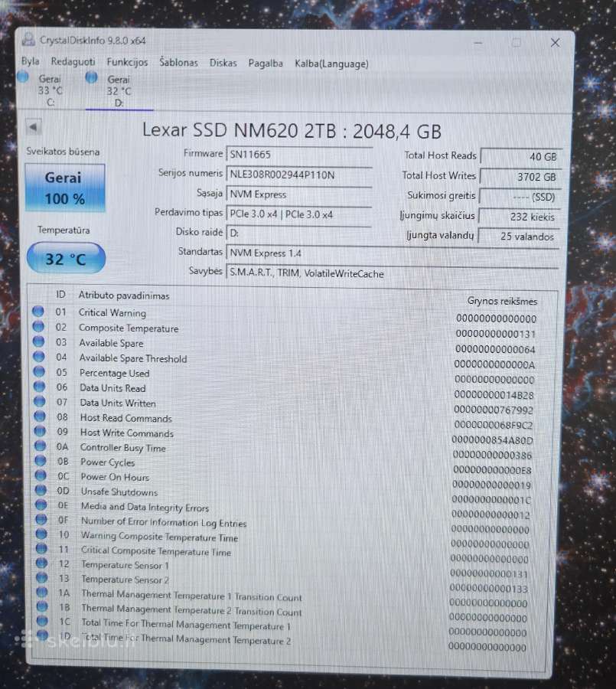The image size is (616, 689).
Task: Click the status icon for Critical Warning
Action: pyautogui.click(x=38, y=312)
